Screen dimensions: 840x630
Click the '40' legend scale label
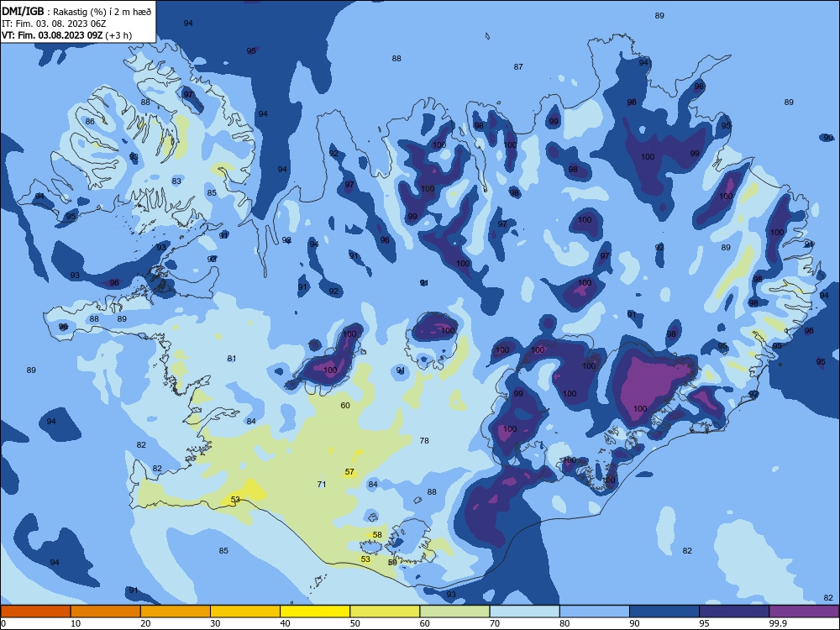[285, 623]
